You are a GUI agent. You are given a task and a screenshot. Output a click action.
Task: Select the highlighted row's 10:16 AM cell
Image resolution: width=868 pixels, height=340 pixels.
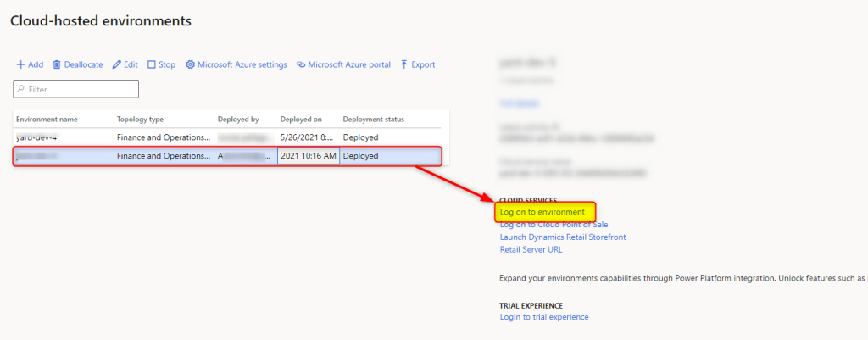pos(309,156)
